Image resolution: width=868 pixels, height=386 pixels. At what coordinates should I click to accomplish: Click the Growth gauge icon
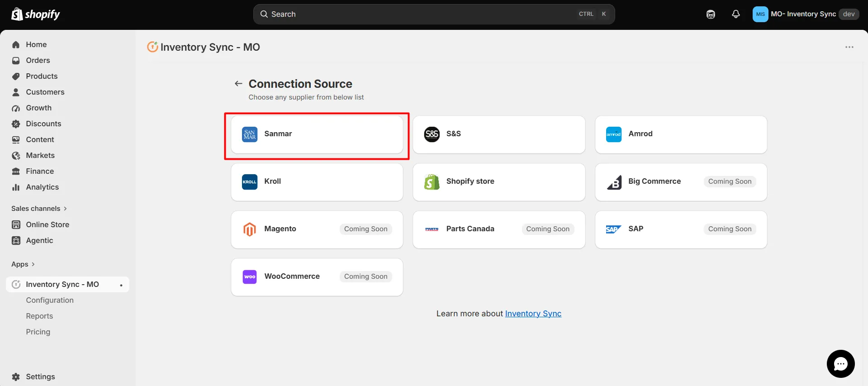(x=16, y=108)
